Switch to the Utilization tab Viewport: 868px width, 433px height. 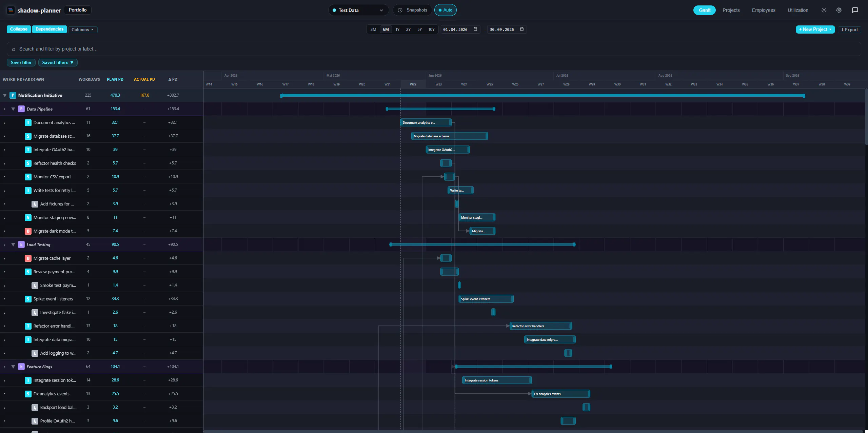click(798, 10)
